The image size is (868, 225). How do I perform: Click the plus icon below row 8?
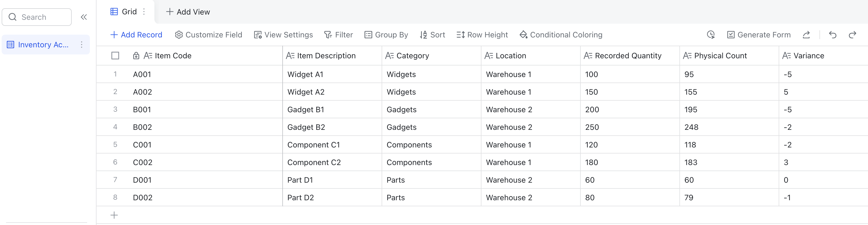point(114,215)
